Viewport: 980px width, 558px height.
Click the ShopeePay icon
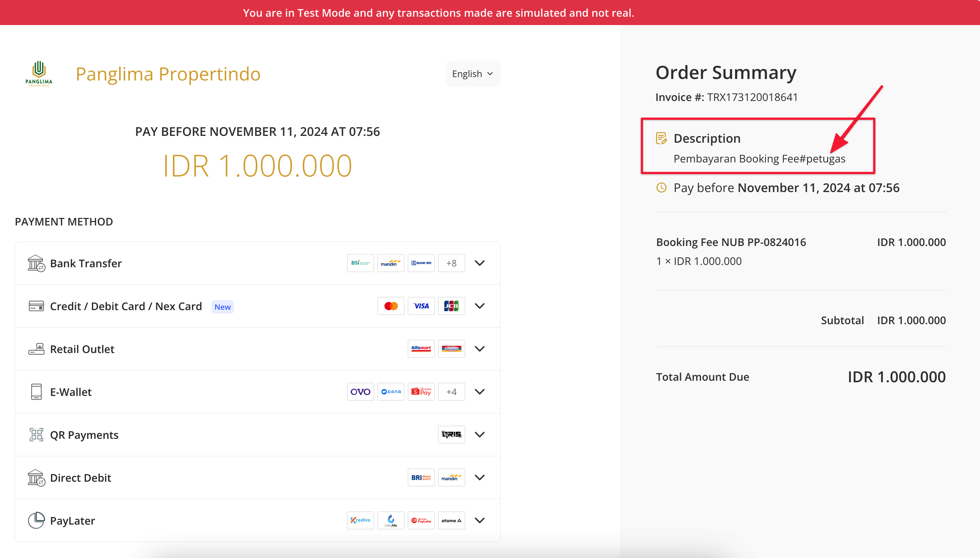(421, 392)
